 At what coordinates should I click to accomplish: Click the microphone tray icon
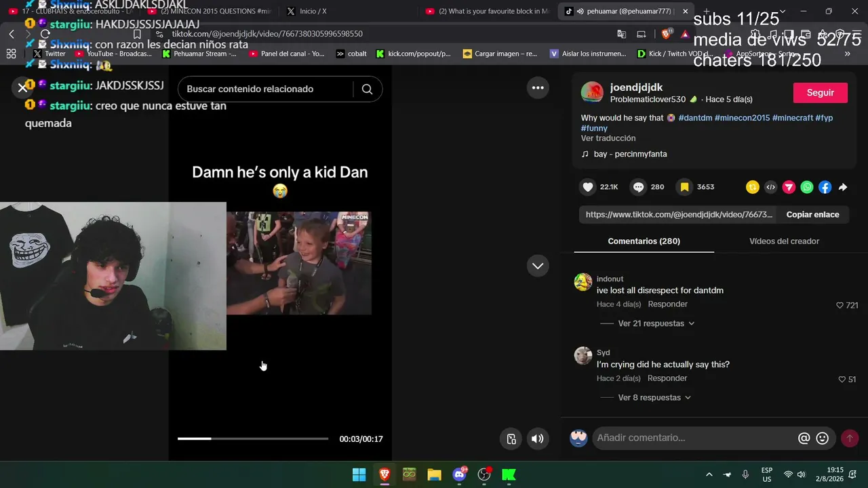(x=745, y=474)
